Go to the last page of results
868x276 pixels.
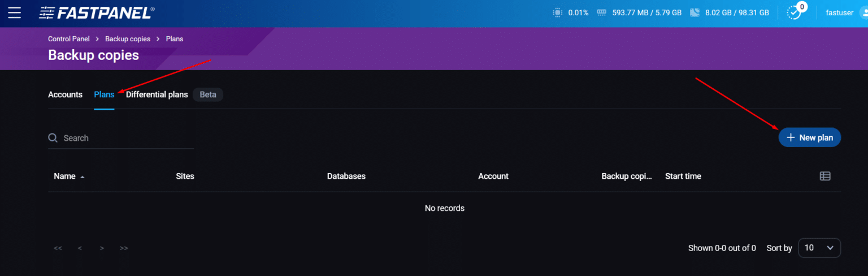124,248
